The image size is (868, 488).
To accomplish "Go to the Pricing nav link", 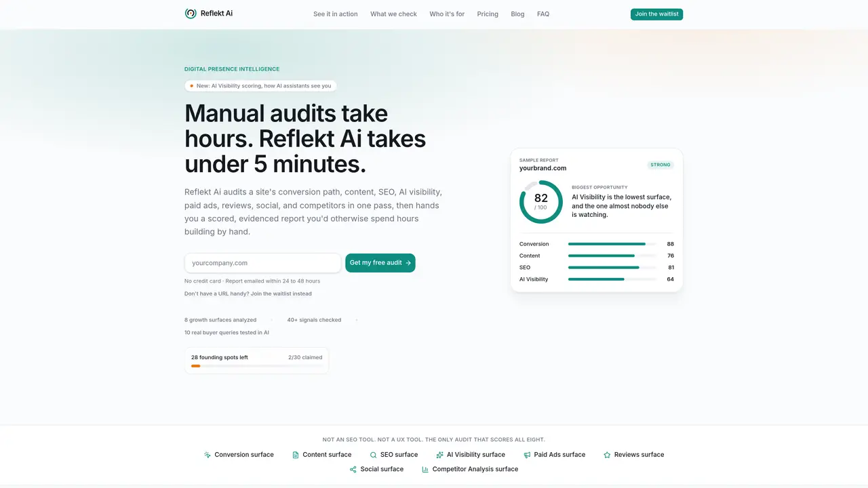I will (x=488, y=14).
